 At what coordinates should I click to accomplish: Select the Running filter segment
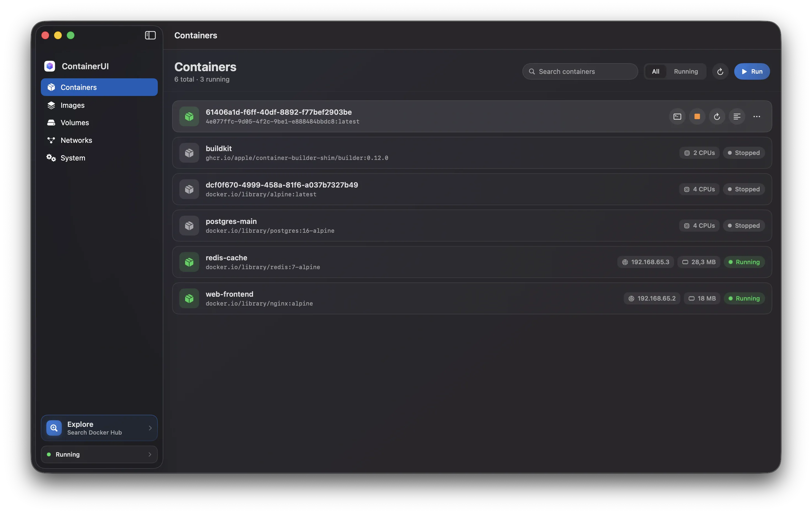(x=686, y=71)
